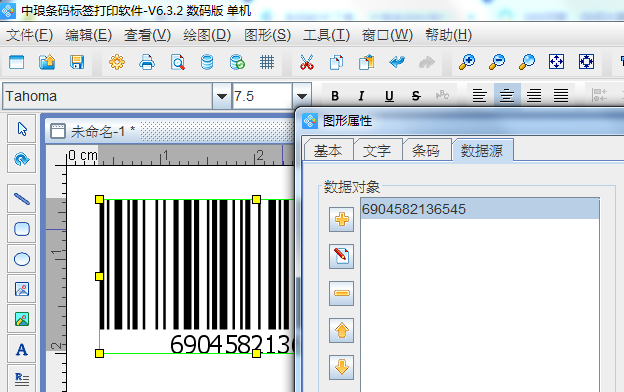Undo the last action

[397, 62]
